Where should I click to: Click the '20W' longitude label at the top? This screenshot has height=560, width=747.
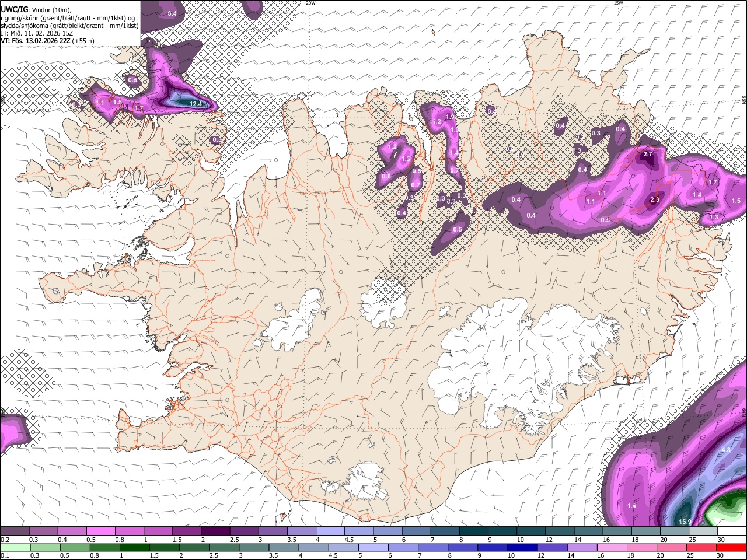[310, 3]
